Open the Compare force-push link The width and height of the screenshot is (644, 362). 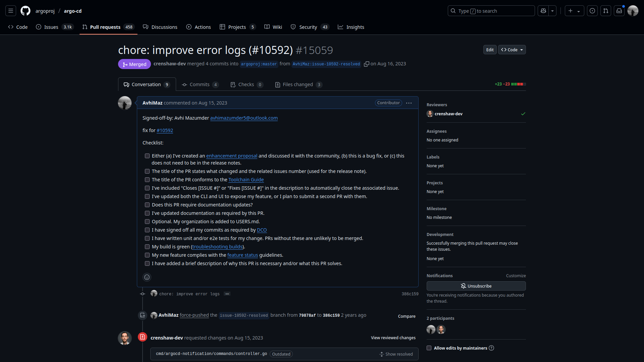point(407,316)
